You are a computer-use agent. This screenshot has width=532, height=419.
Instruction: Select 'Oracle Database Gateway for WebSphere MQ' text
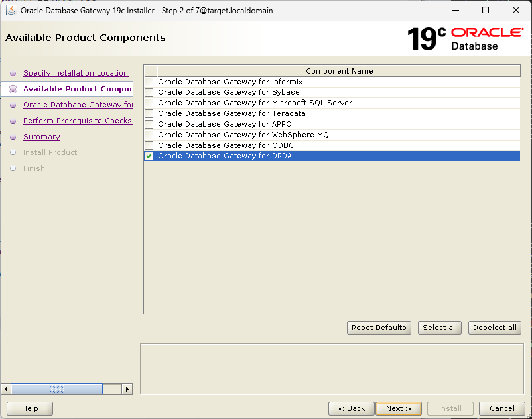coord(243,135)
